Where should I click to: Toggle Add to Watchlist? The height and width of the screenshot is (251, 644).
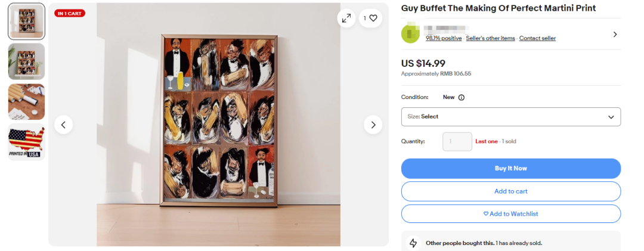[x=510, y=213]
